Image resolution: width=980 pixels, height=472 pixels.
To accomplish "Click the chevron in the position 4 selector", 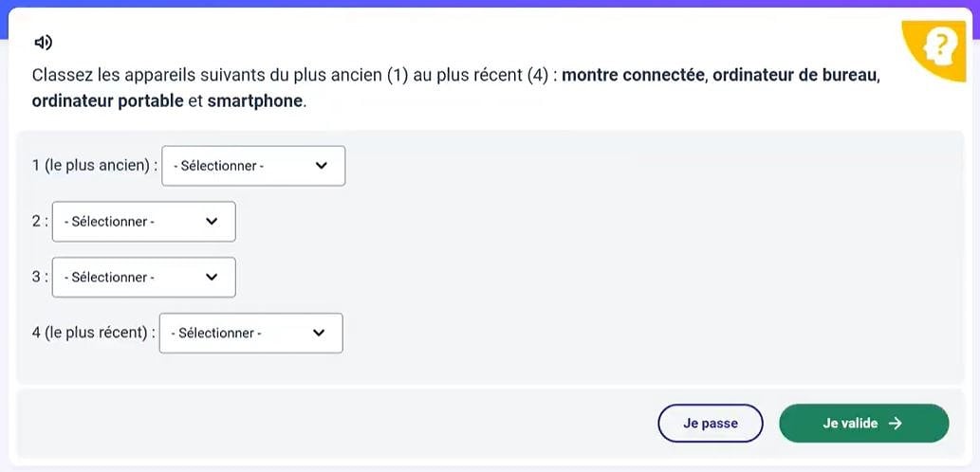I will coord(319,333).
